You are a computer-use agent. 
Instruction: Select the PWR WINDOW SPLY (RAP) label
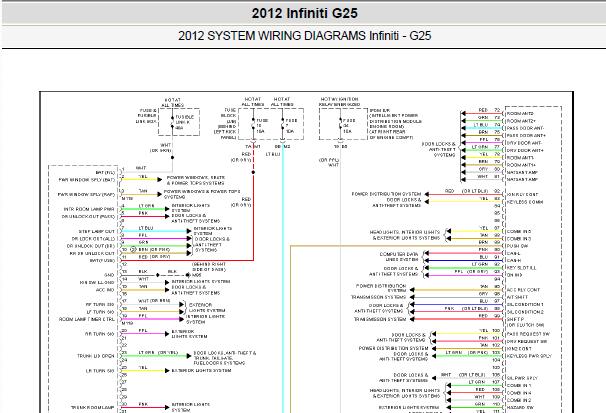[x=86, y=194]
